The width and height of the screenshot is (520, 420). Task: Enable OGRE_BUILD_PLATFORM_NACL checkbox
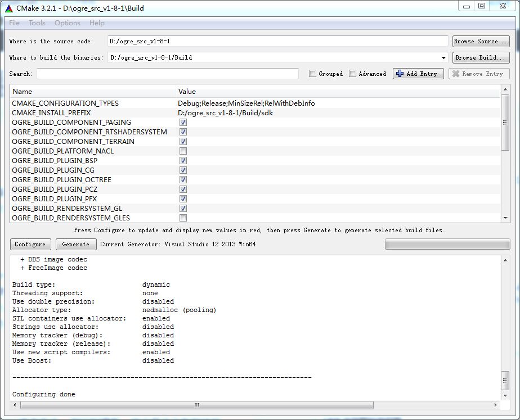pos(183,151)
